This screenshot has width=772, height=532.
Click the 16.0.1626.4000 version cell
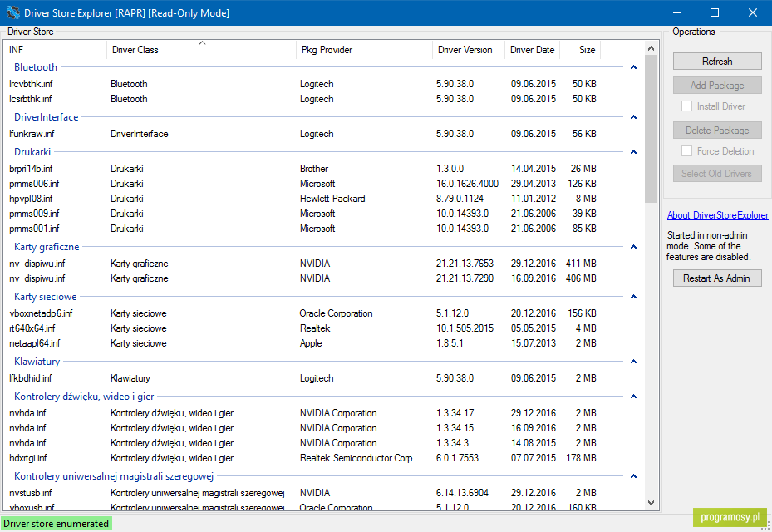(x=467, y=183)
